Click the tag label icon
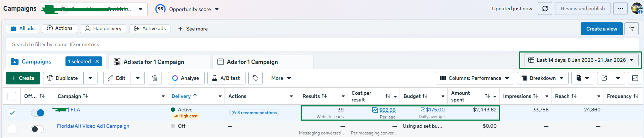This screenshot has height=138, width=644. tap(255, 78)
